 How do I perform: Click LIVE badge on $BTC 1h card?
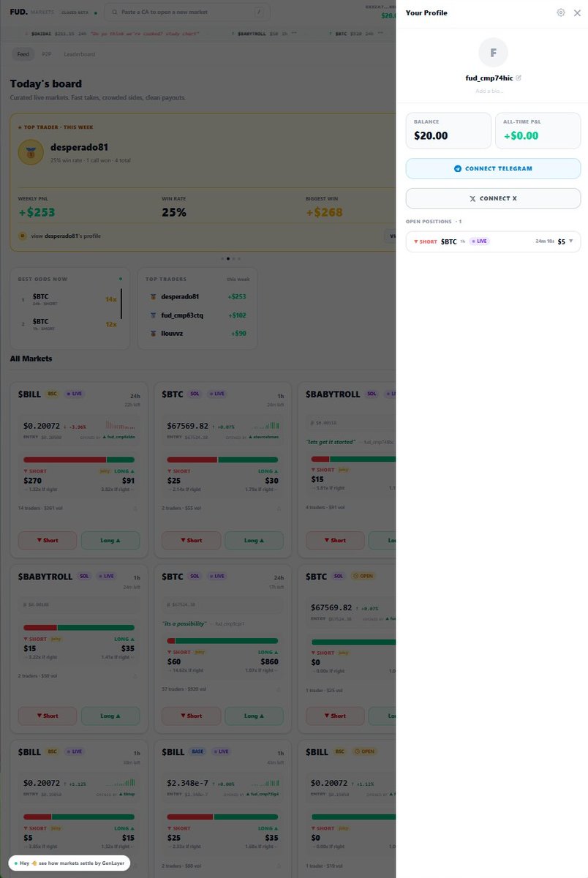coord(219,394)
